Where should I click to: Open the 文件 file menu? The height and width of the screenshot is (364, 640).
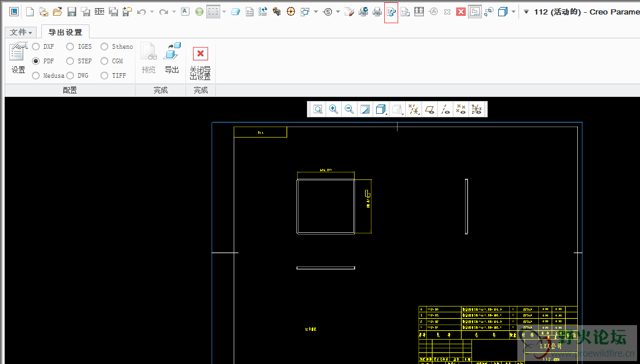tap(21, 32)
